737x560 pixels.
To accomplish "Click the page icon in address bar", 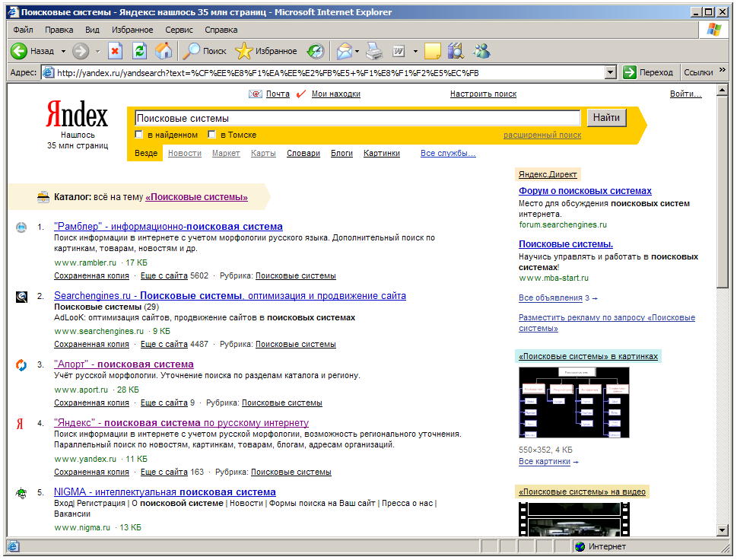I will tap(48, 73).
